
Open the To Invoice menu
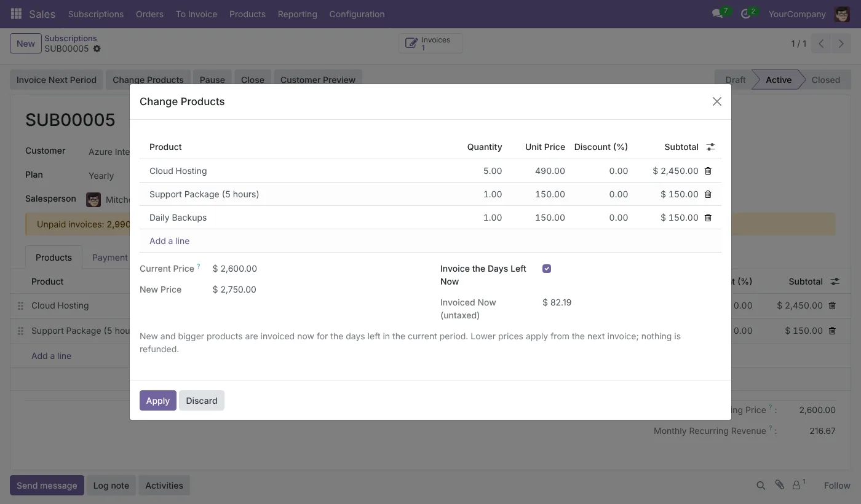(x=196, y=14)
